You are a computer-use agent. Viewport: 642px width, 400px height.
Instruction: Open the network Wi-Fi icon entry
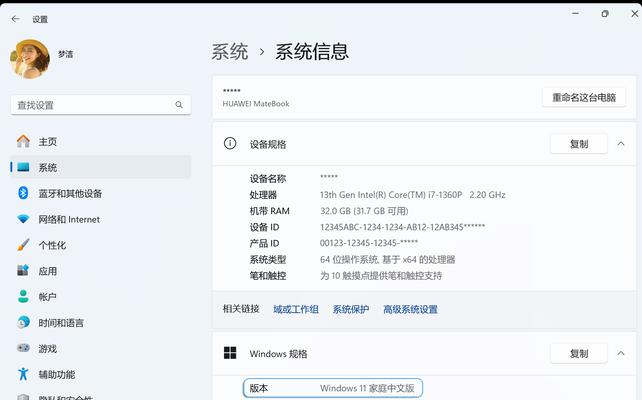[x=23, y=219]
